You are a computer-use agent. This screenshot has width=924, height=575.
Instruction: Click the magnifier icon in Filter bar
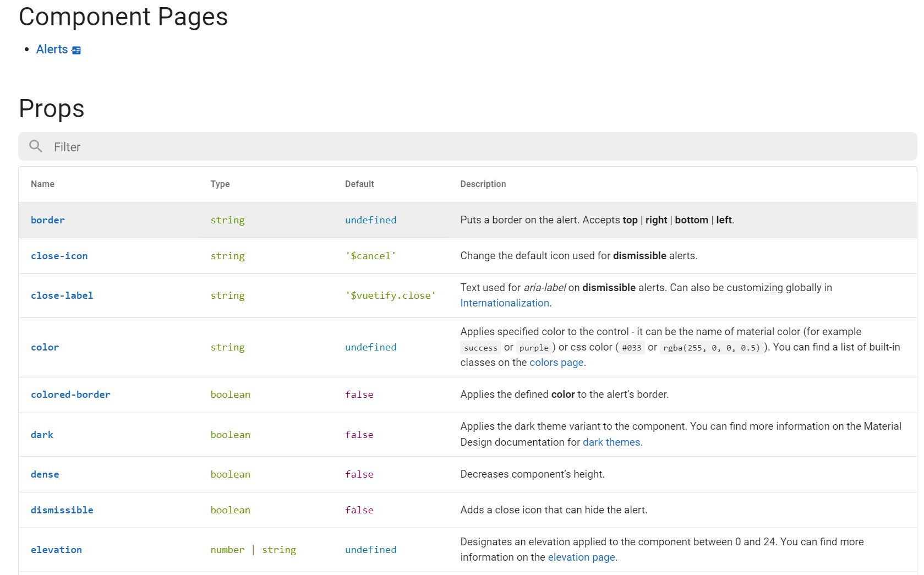36,146
